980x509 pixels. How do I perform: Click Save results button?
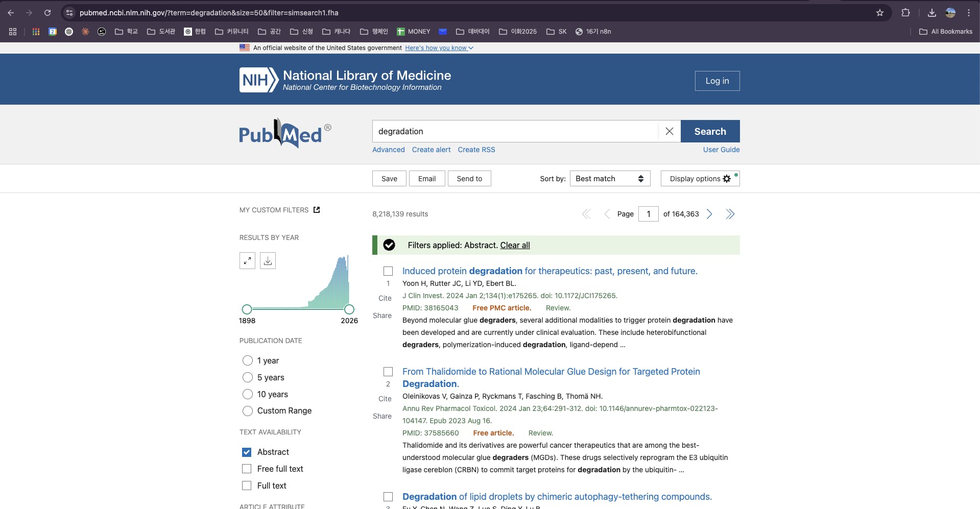389,179
